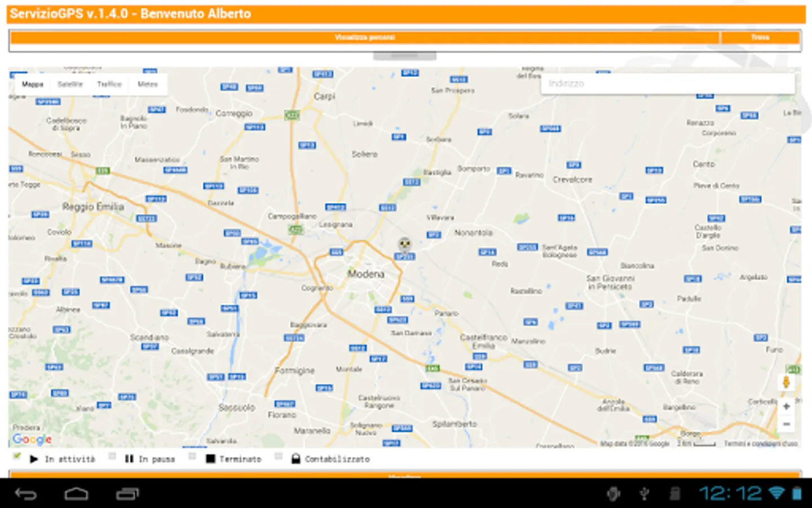Switch to Satellite map view

[x=70, y=84]
